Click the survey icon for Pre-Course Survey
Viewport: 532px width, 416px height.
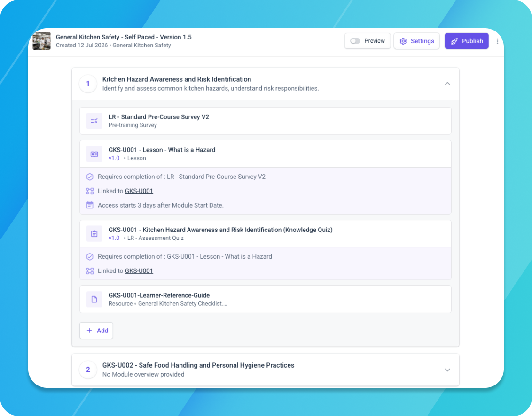94,121
